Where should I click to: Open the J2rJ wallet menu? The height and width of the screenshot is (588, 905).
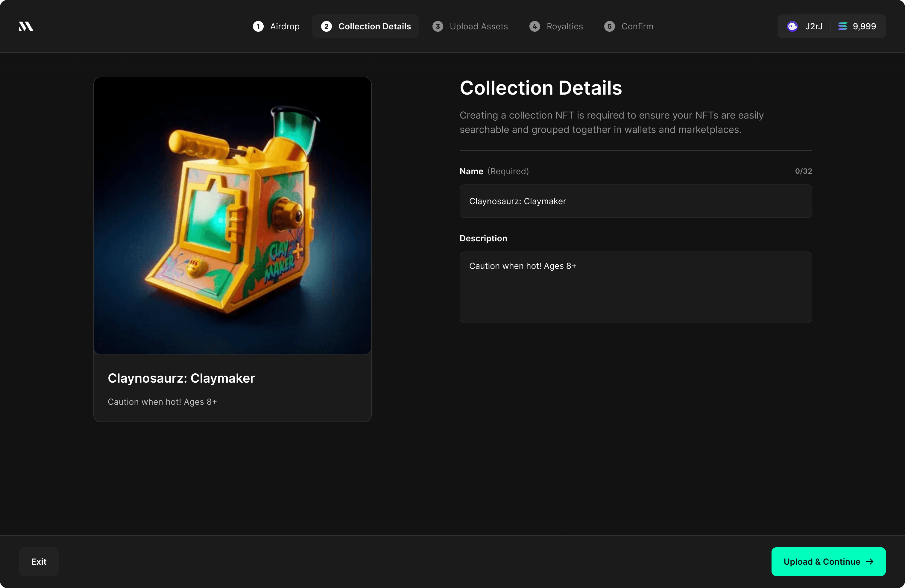tap(813, 26)
